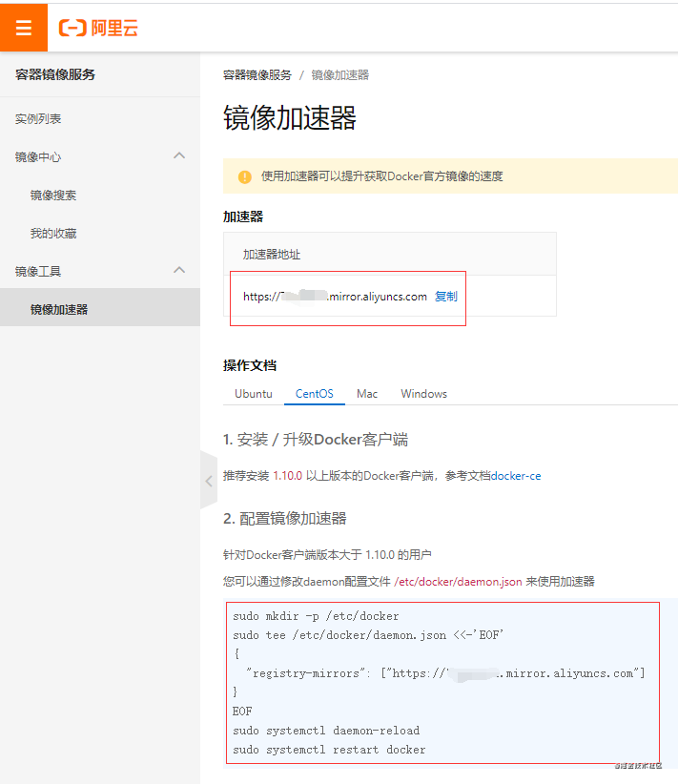Image resolution: width=678 pixels, height=784 pixels.
Task: Click the 加速器地址 table header
Action: point(272,255)
